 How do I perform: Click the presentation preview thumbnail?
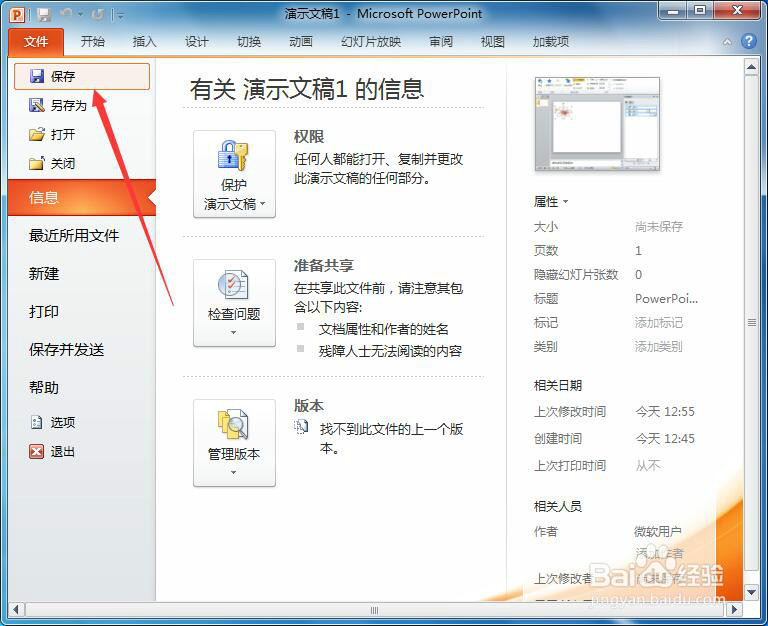point(597,124)
